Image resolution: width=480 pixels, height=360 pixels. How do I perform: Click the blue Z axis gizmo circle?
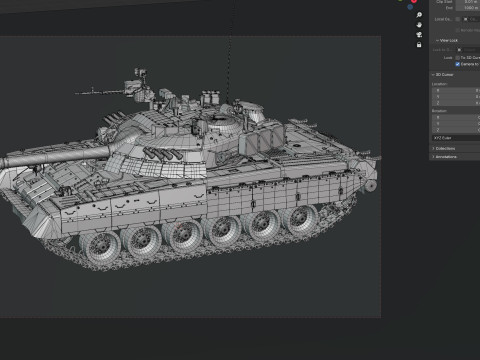[410, 6]
